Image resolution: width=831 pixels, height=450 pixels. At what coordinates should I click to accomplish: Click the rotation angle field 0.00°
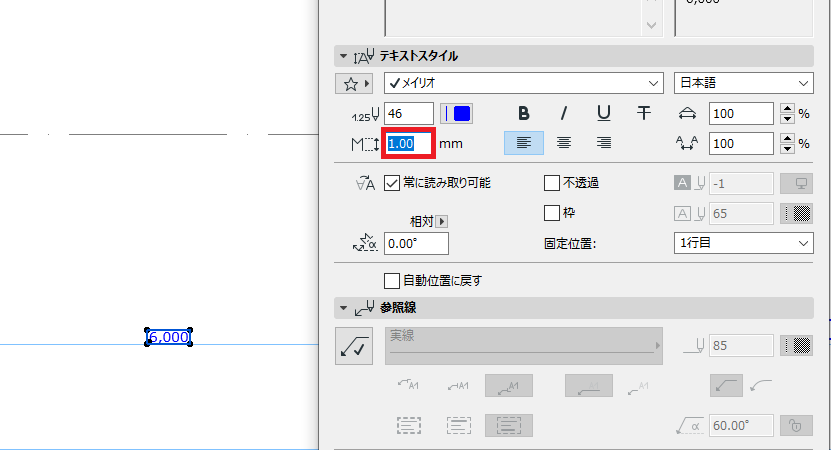coord(416,244)
